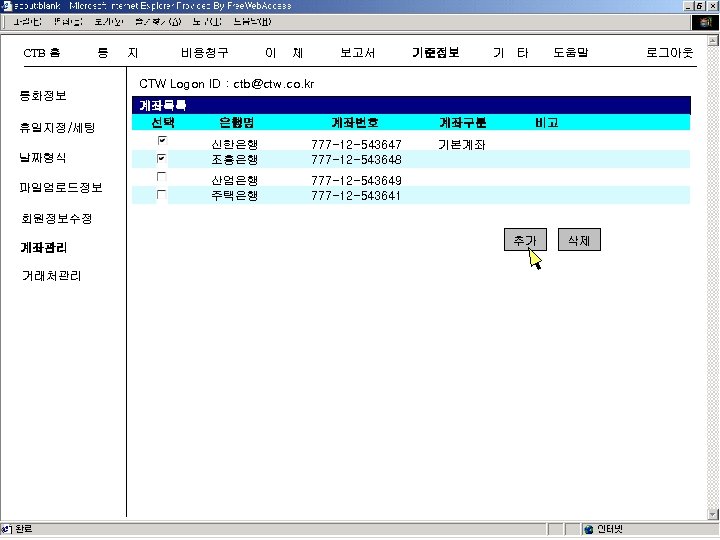
Task: Open the 편집(E) browser menu
Action: pos(68,22)
